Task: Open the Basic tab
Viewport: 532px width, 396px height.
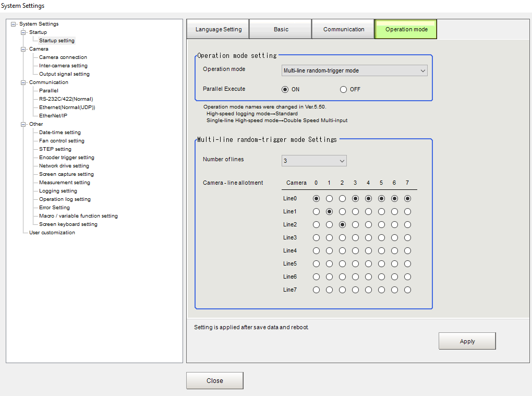Action: coord(281,29)
